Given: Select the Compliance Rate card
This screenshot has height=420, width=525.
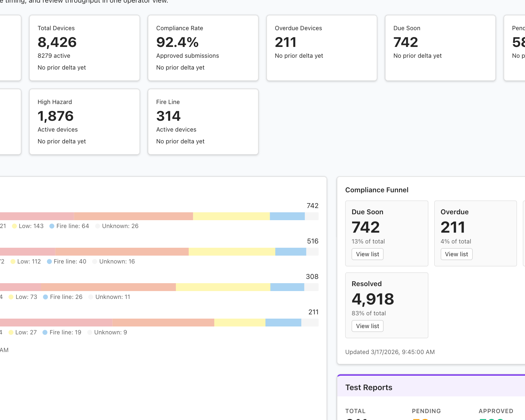Looking at the screenshot, I should pyautogui.click(x=203, y=48).
